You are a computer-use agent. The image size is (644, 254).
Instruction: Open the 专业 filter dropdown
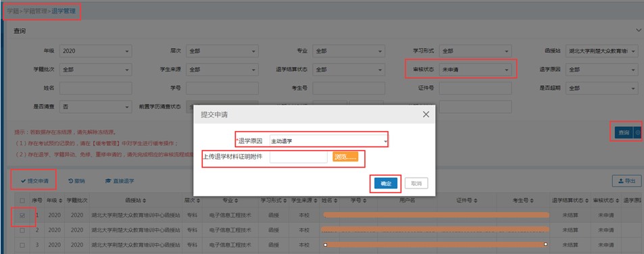click(x=349, y=51)
